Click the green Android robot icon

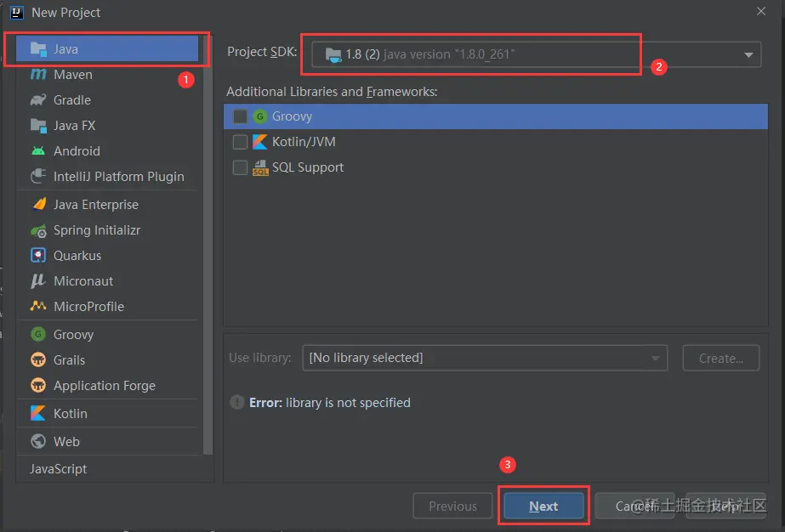click(x=38, y=150)
